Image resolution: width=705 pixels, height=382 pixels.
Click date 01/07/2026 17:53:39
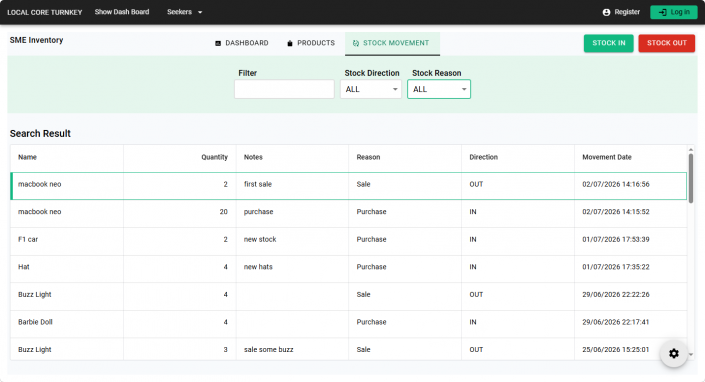pos(616,240)
